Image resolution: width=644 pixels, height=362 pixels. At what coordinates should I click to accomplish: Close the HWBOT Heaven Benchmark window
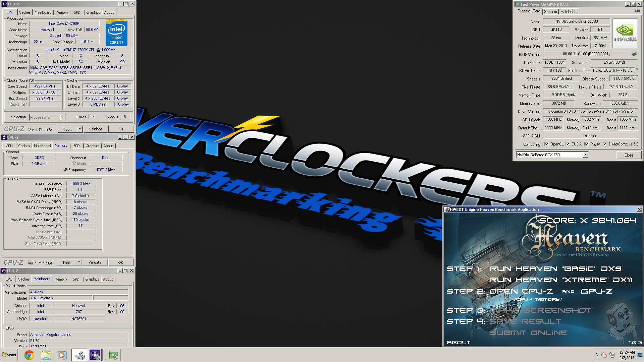[x=639, y=209]
